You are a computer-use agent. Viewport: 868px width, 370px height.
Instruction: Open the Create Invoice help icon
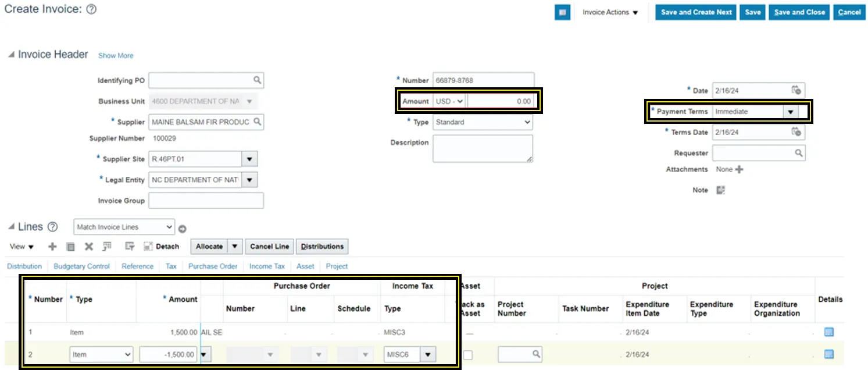tap(91, 9)
